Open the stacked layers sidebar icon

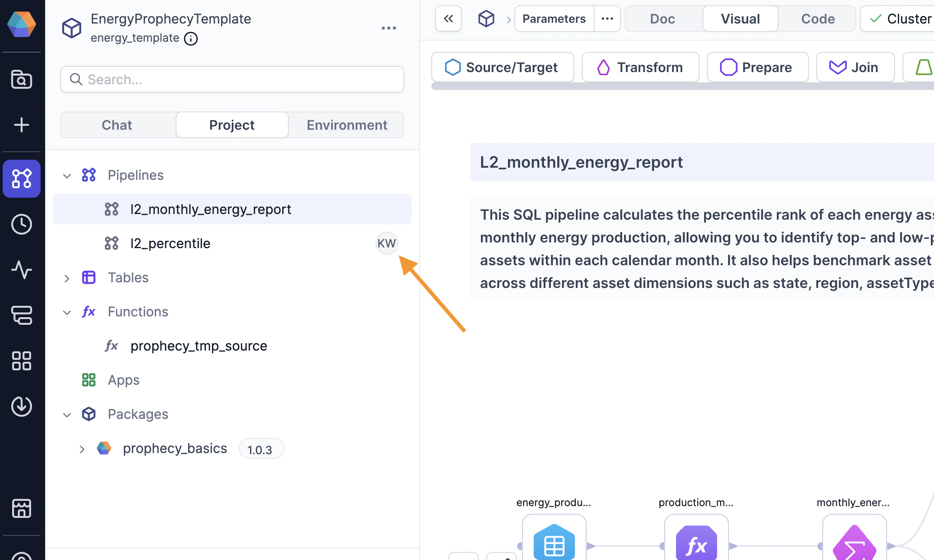point(22,315)
